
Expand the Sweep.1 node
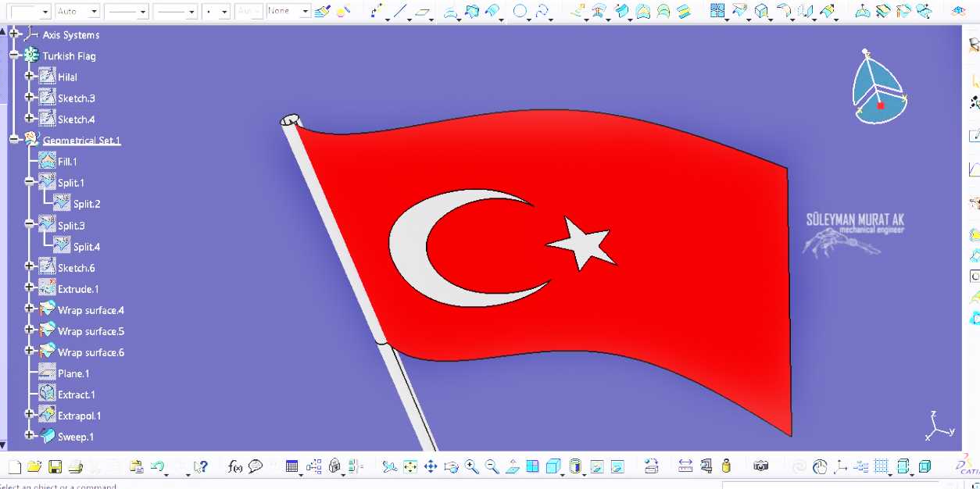pyautogui.click(x=30, y=435)
